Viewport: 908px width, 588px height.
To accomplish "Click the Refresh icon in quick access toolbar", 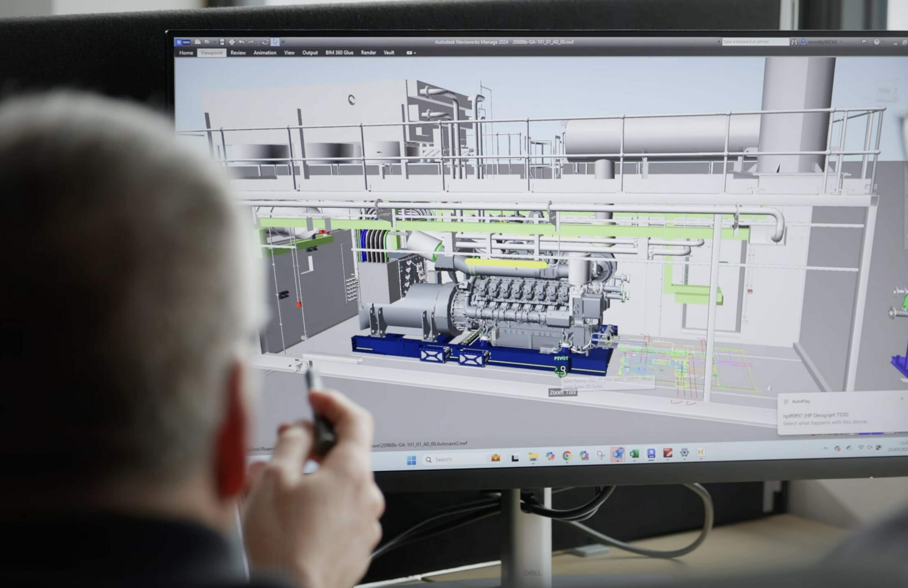I will pyautogui.click(x=265, y=42).
